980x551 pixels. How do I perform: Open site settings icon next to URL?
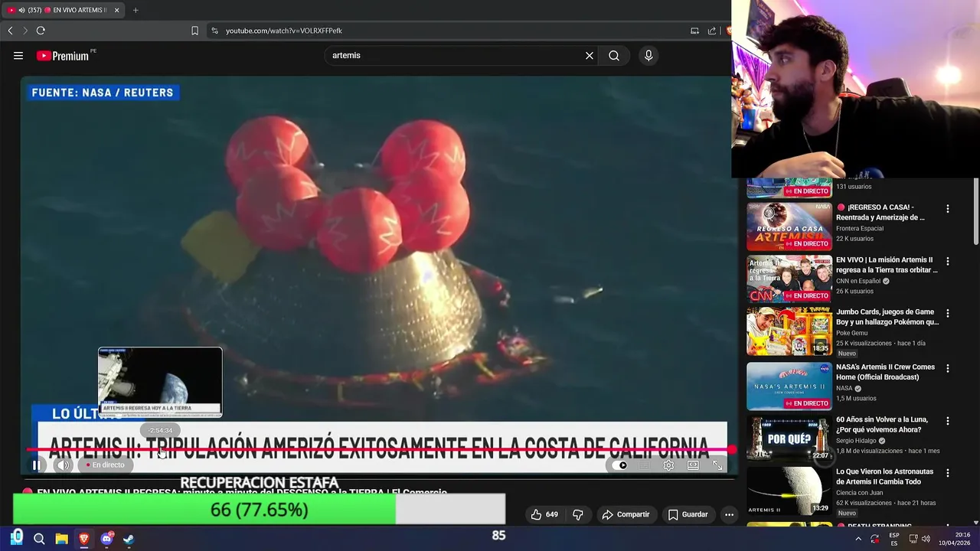point(214,31)
